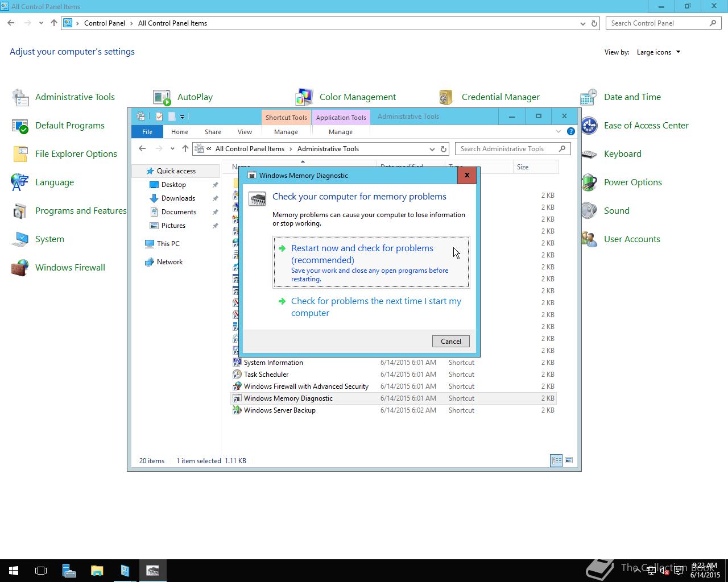
Task: Select Application Tools contextual tab
Action: pyautogui.click(x=341, y=118)
